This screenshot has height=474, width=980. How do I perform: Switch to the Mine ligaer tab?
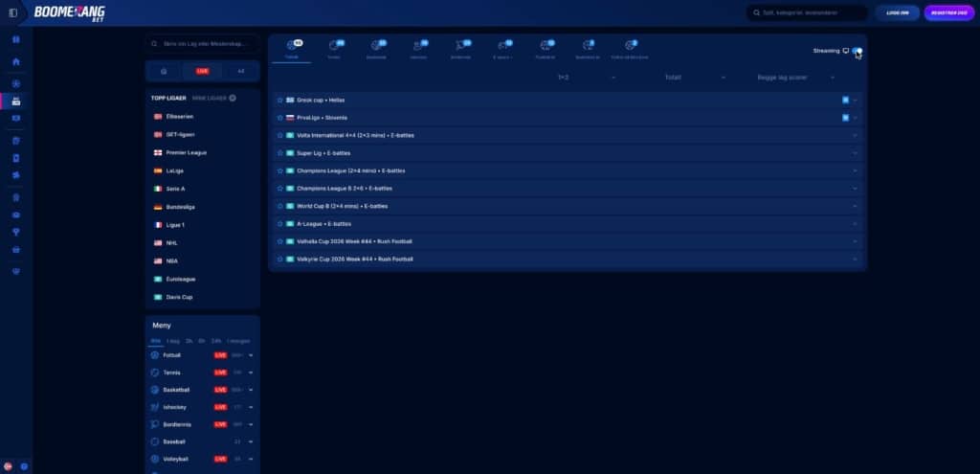click(210, 99)
